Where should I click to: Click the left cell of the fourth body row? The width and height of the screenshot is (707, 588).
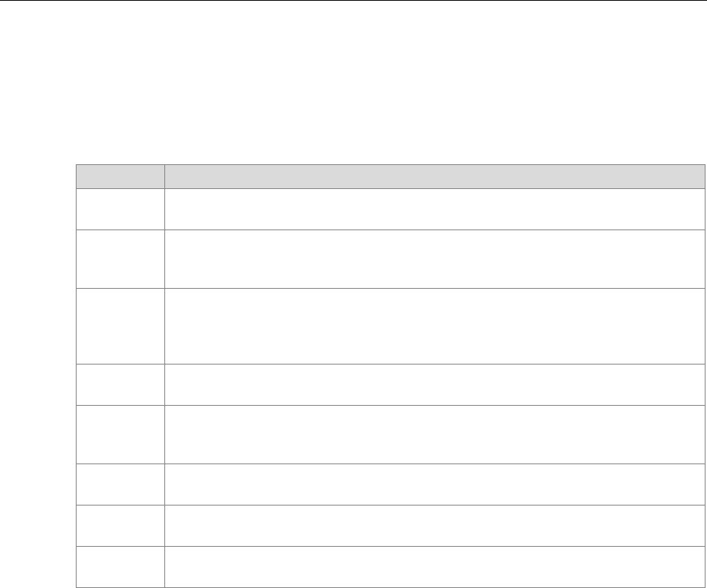point(120,384)
